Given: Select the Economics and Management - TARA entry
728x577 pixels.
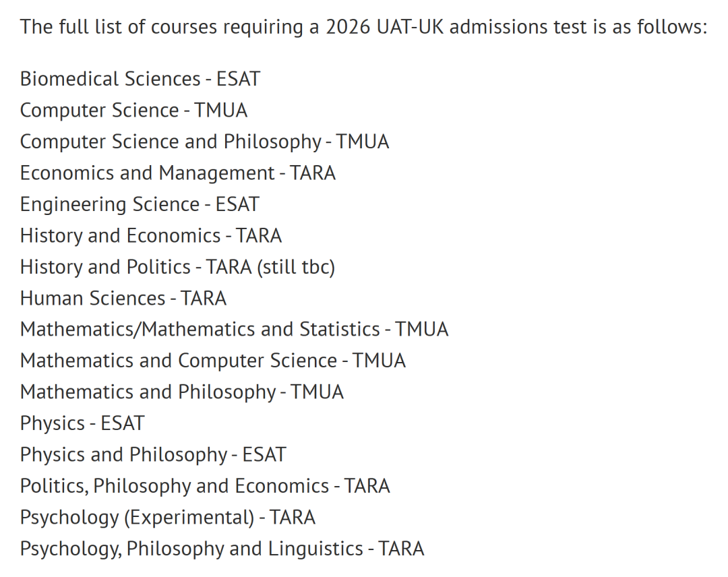Looking at the screenshot, I should (177, 173).
